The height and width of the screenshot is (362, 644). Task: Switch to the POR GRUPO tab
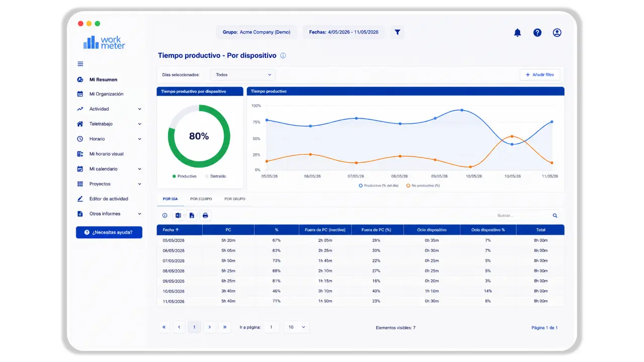[235, 199]
